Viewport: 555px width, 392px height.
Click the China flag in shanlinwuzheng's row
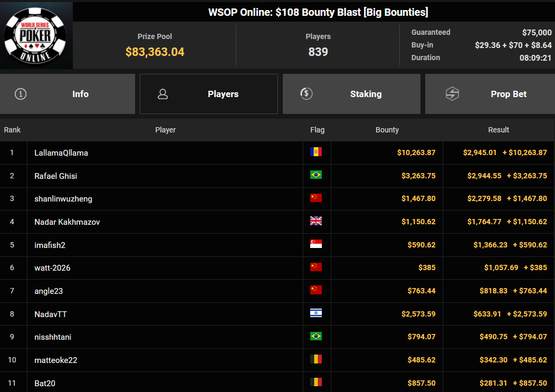click(x=315, y=198)
